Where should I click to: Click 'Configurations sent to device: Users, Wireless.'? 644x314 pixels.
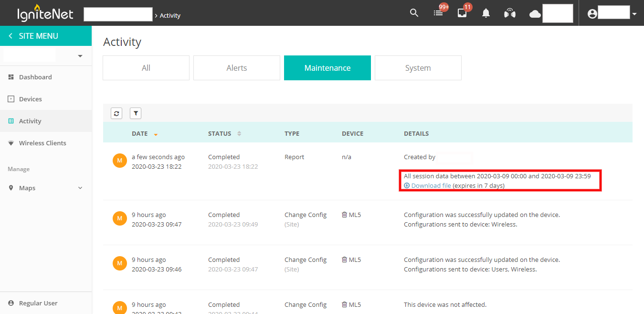click(x=470, y=270)
